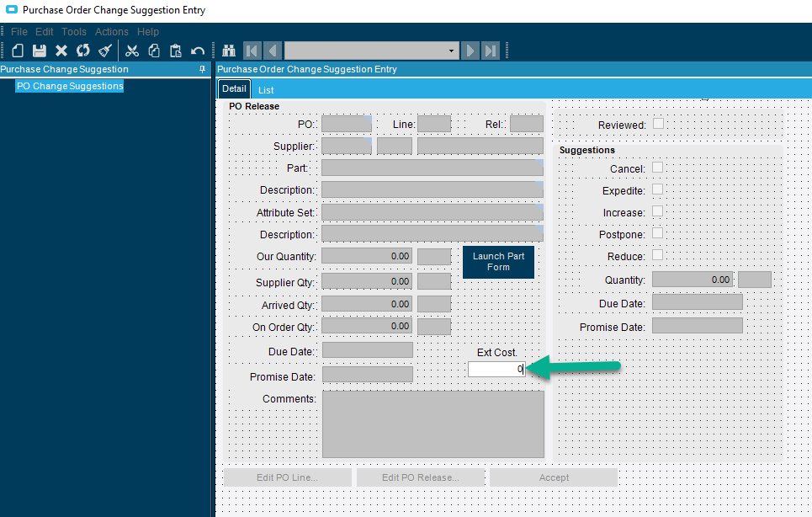Go to last record navigation button
Screen dimensions: 812x517
click(x=490, y=51)
